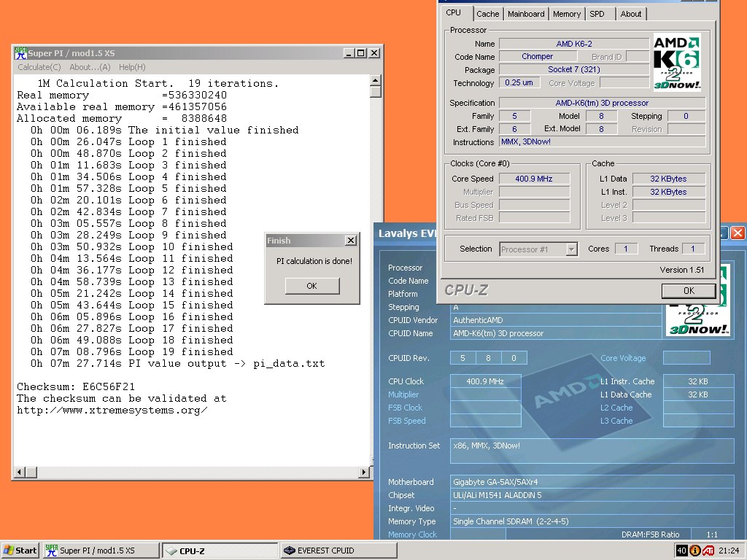The height and width of the screenshot is (560, 747).
Task: Click the Super PI title bar icon
Action: click(x=20, y=52)
